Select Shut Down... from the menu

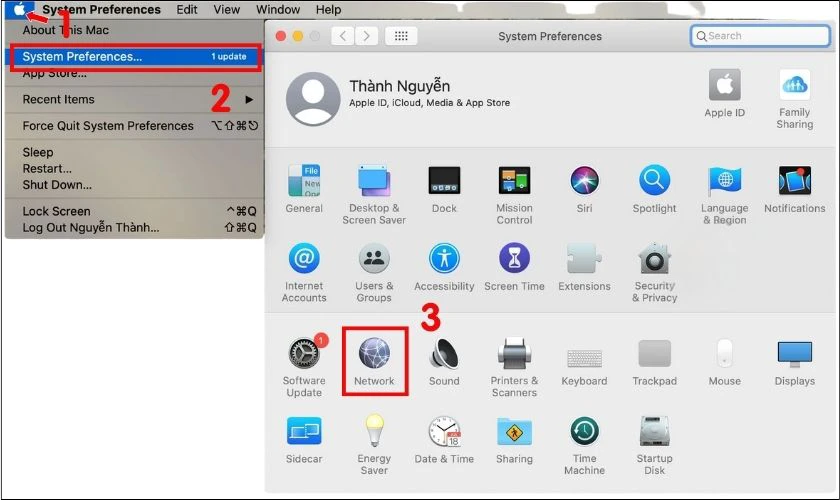point(134,184)
